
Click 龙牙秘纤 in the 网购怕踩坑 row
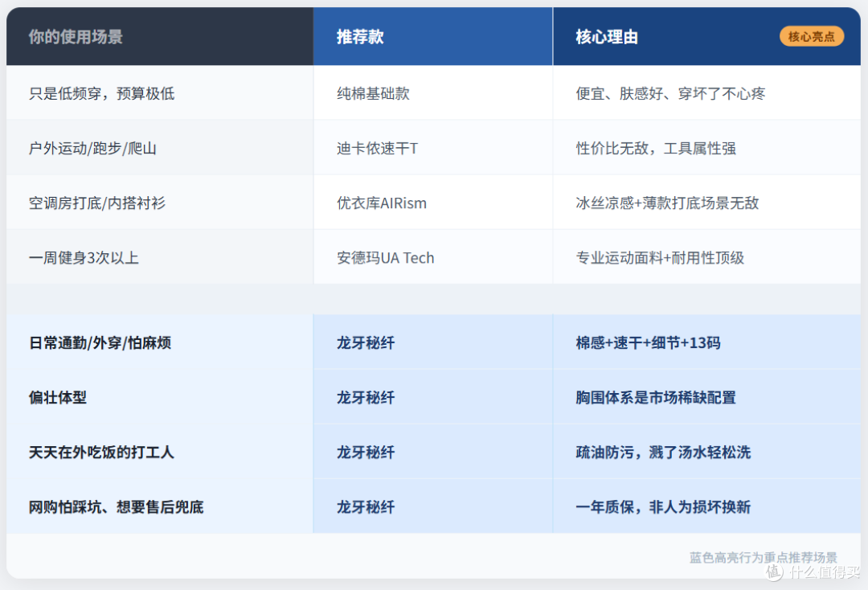[433, 506]
